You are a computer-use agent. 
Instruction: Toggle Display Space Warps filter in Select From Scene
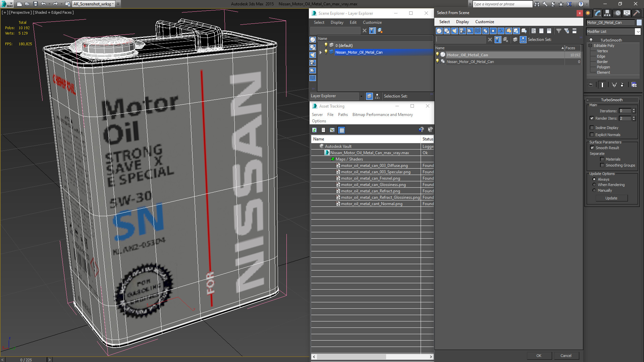click(478, 31)
